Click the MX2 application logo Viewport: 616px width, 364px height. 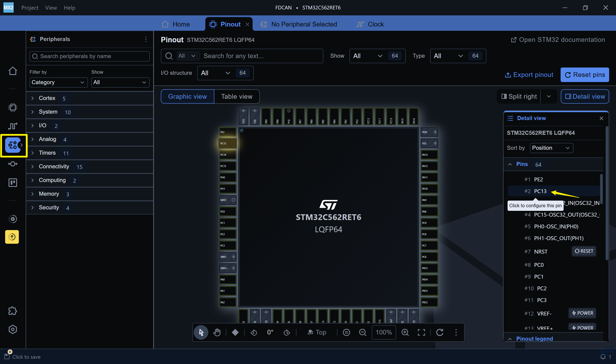[9, 8]
